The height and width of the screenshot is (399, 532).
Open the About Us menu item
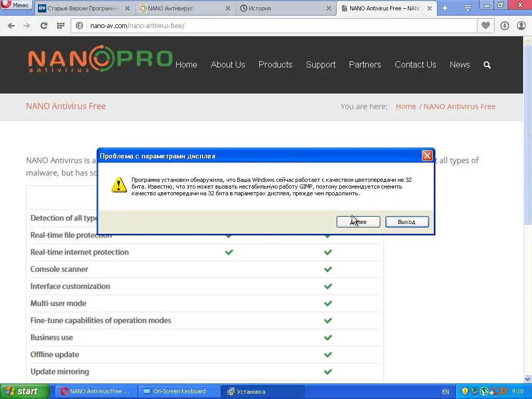(x=228, y=65)
